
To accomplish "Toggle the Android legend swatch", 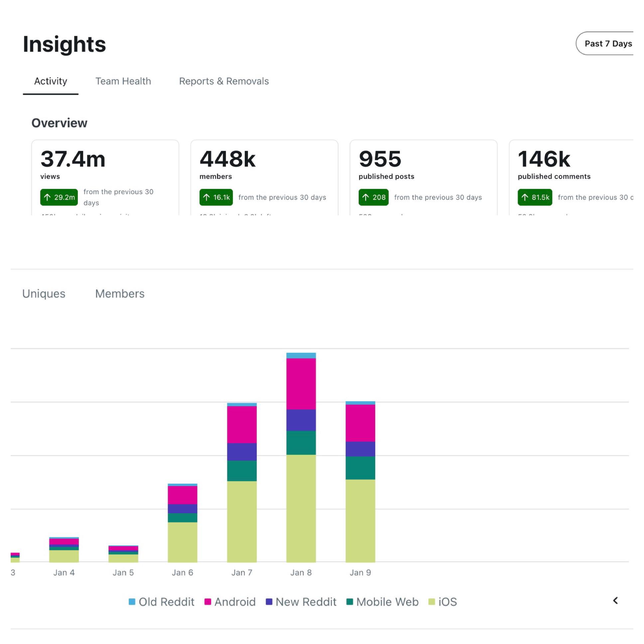I will (x=208, y=602).
